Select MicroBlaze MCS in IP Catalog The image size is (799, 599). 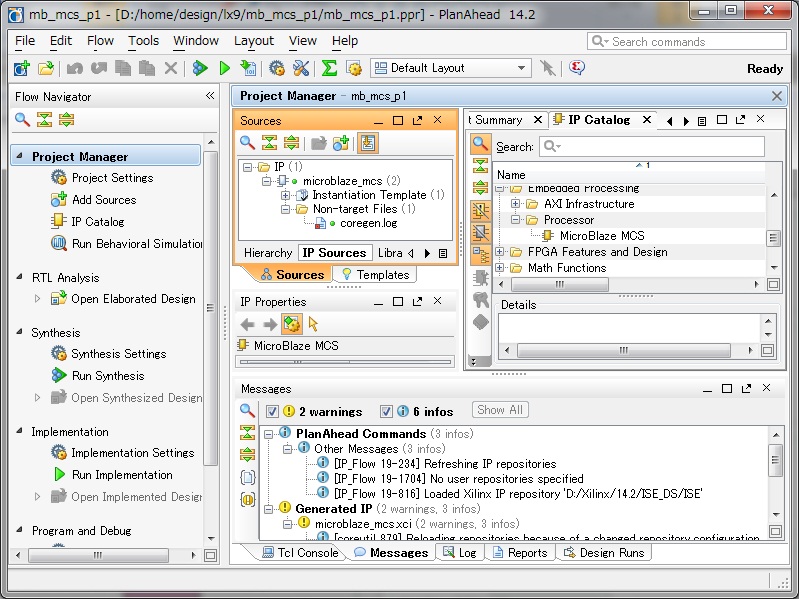point(602,236)
